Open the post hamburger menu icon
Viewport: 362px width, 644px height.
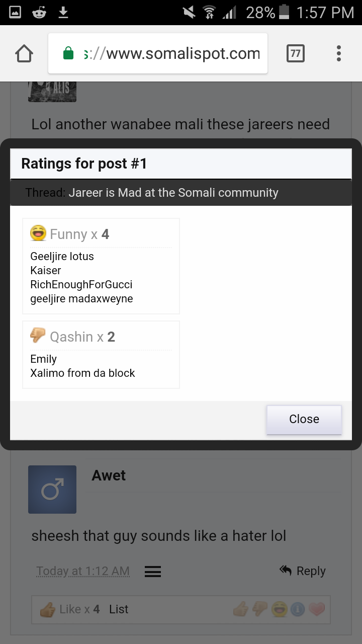152,572
